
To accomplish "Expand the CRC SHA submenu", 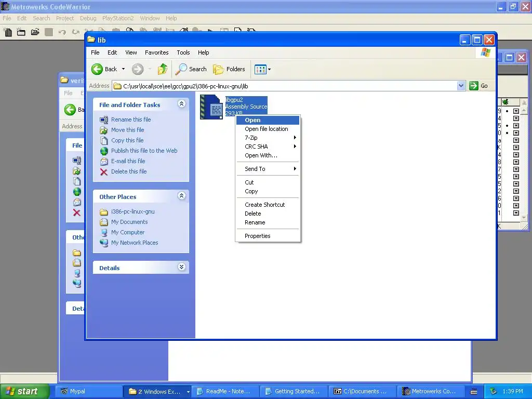I will (x=268, y=147).
